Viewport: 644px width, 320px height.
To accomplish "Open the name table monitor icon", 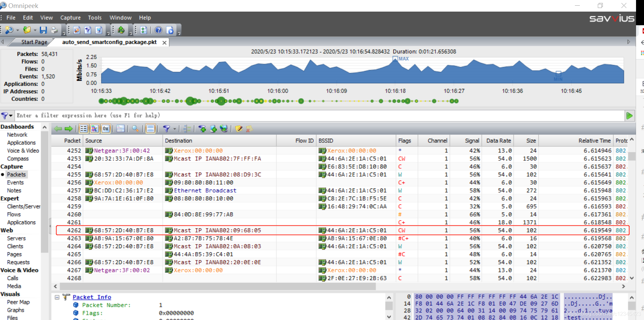I will pyautogui.click(x=99, y=30).
